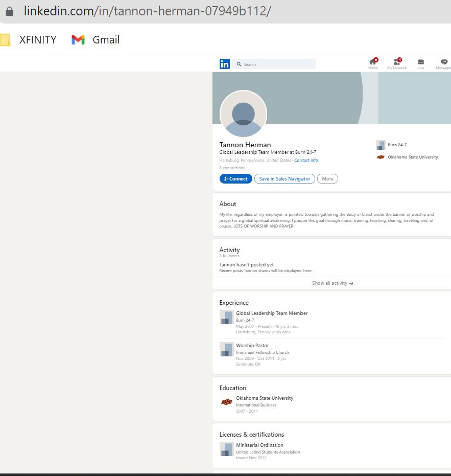Open Oklahoma State University link in header
Viewport: 451px width, 476px height.
coord(413,157)
